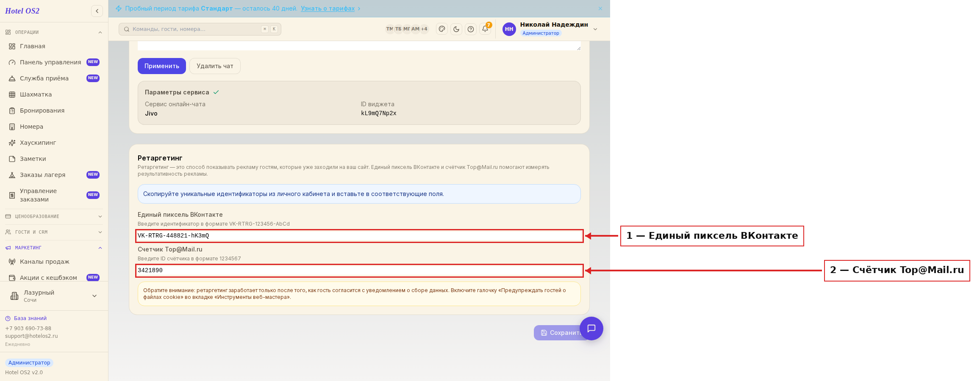Image resolution: width=980 pixels, height=381 pixels.
Task: Open the Лазурный hotel selector dropdown
Action: pyautogui.click(x=54, y=296)
